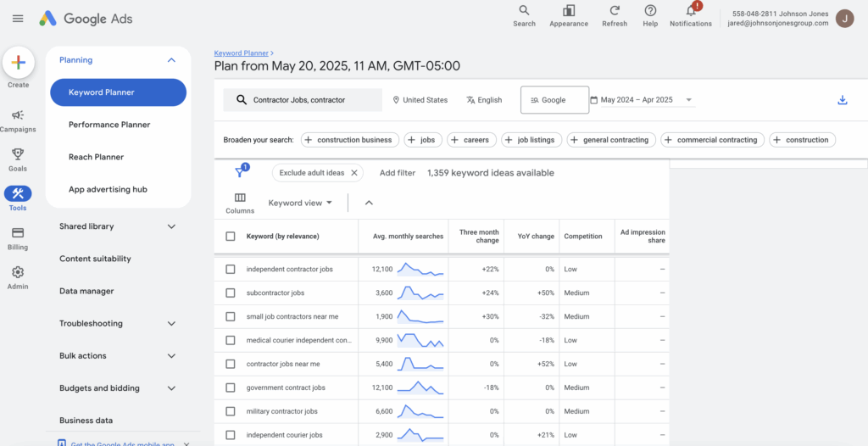Click the filter funnel icon
The image size is (868, 446).
tap(239, 172)
